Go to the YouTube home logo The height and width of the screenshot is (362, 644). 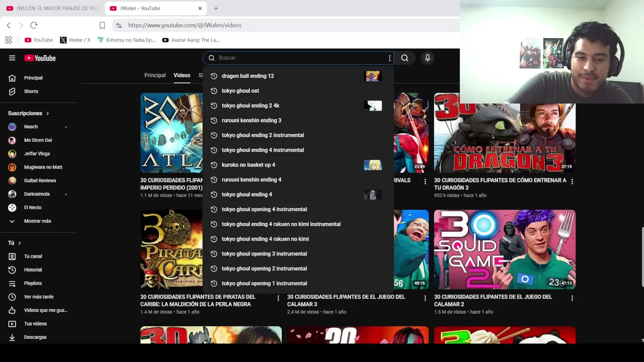[40, 58]
